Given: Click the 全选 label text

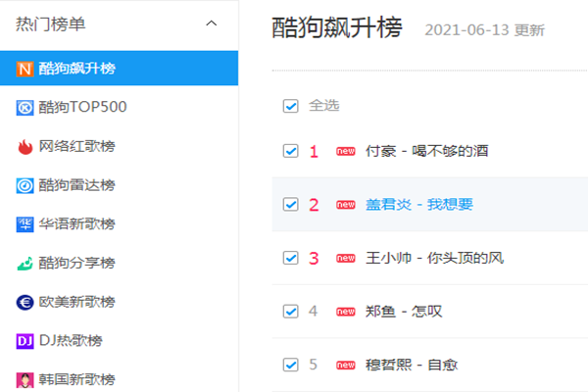Looking at the screenshot, I should point(324,106).
